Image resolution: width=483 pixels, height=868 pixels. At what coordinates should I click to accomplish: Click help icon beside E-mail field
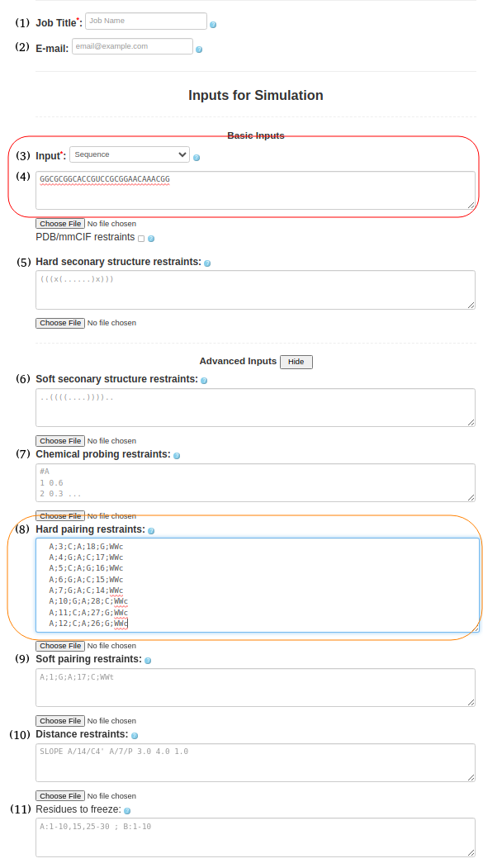click(x=199, y=50)
